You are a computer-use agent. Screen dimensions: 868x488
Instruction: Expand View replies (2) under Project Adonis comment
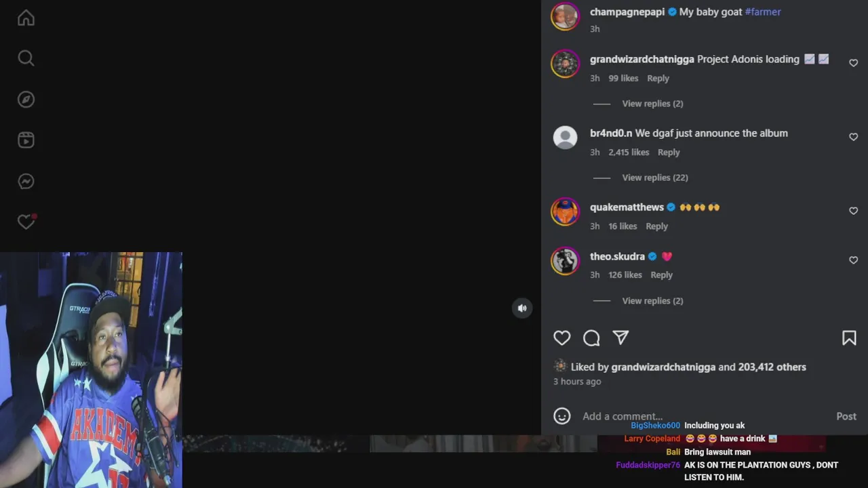[652, 104]
